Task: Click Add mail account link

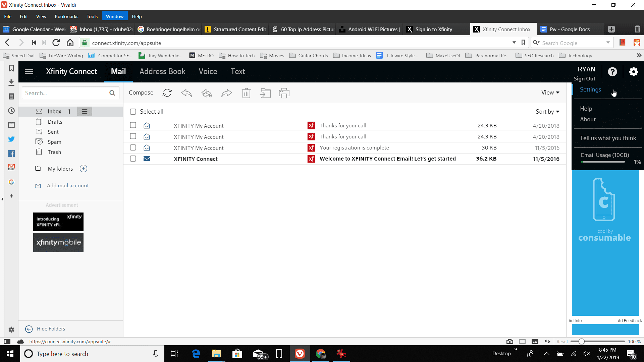Action: point(68,185)
